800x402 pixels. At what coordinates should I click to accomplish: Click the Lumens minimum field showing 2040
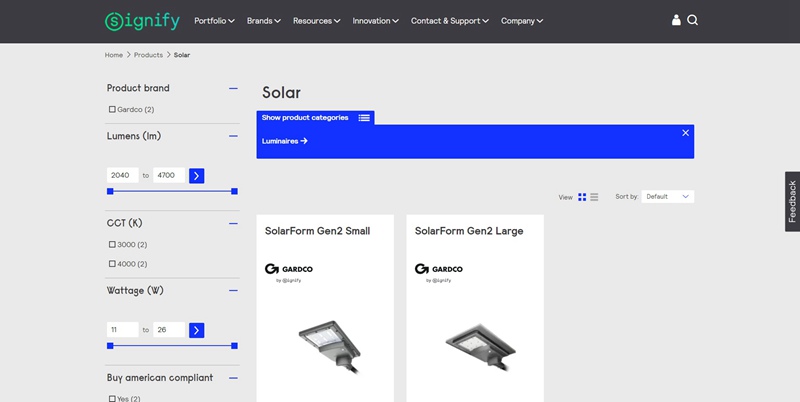click(122, 175)
